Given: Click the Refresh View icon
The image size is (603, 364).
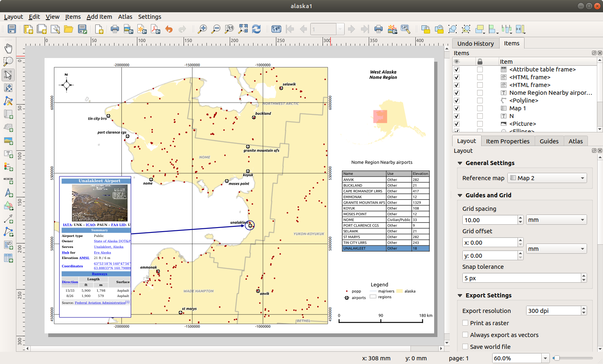Looking at the screenshot, I should 256,29.
